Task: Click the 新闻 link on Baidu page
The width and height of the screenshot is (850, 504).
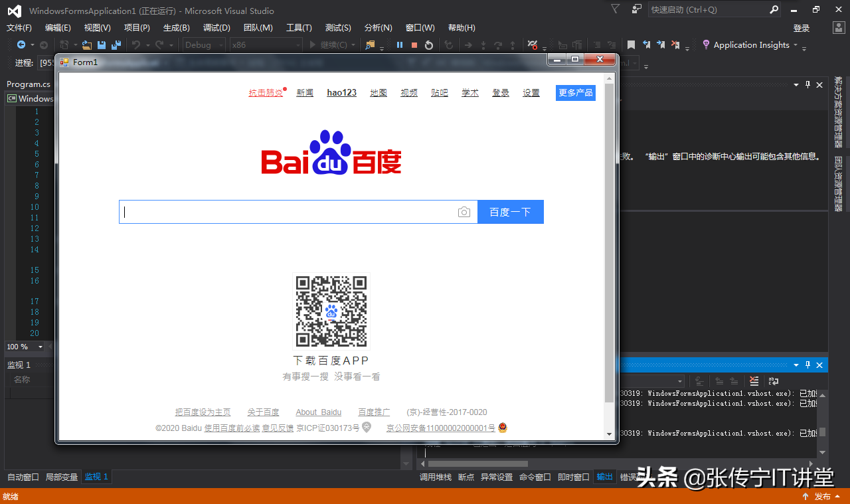Action: 305,93
